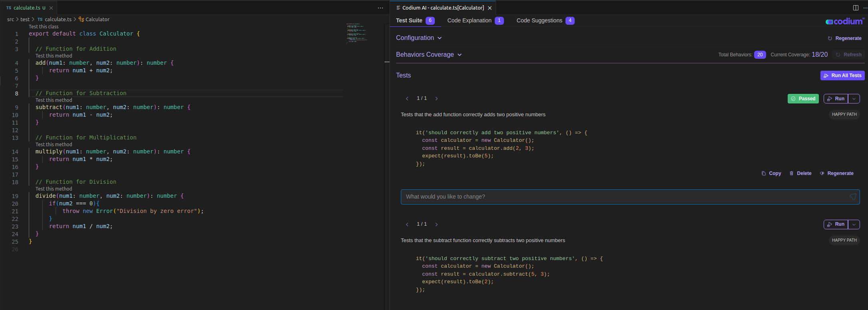Expand the Behaviors Coverage section
The height and width of the screenshot is (310, 868).
coord(429,55)
